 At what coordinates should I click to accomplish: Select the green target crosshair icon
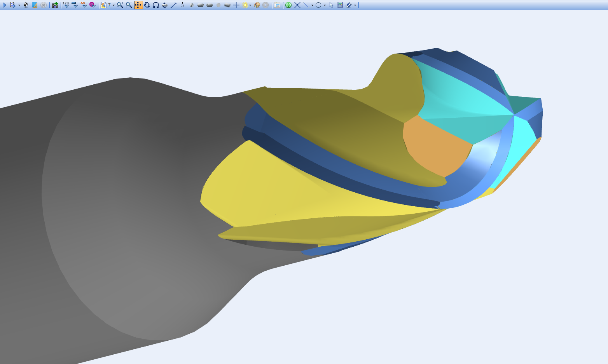[x=288, y=5]
